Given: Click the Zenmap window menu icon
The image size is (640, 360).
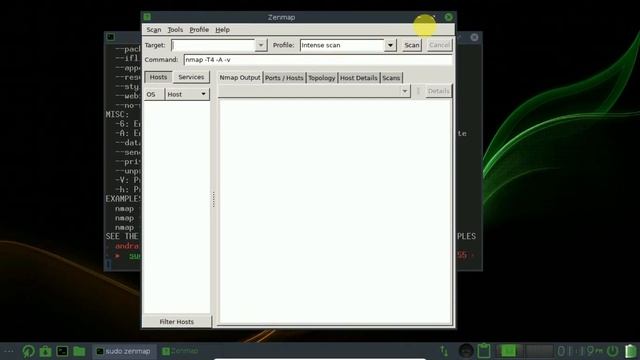Looking at the screenshot, I should (x=147, y=17).
